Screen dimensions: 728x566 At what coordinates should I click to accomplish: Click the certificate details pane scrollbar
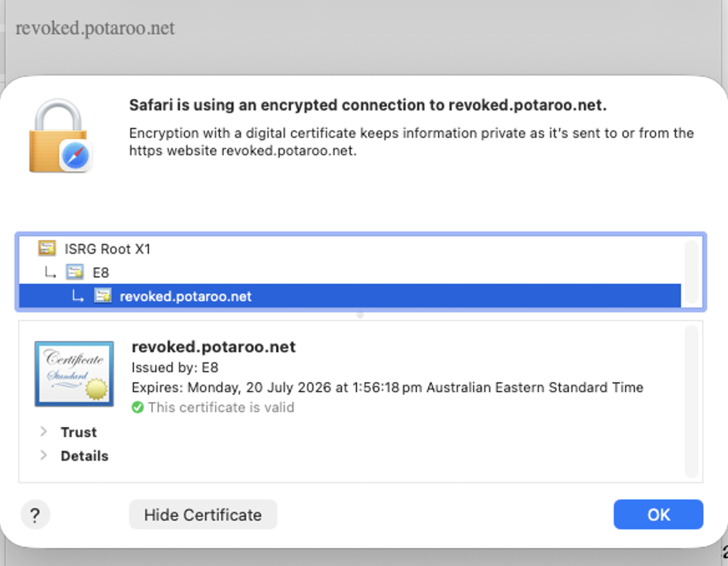coord(691,401)
